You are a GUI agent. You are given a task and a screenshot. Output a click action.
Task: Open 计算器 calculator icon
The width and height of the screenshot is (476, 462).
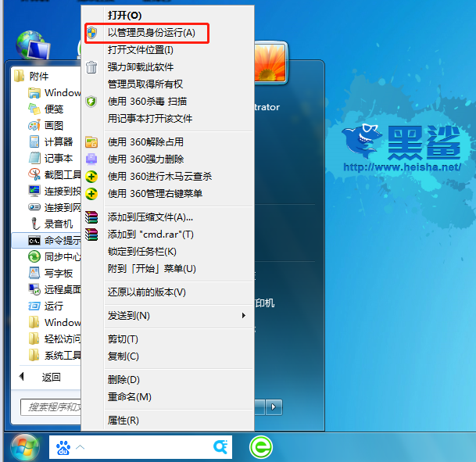(x=34, y=141)
